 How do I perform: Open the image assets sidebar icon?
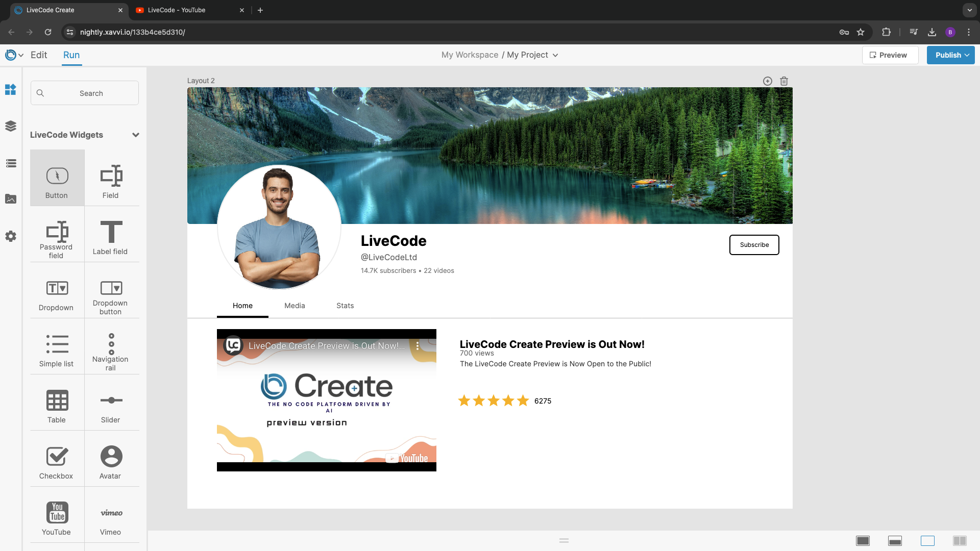11,199
